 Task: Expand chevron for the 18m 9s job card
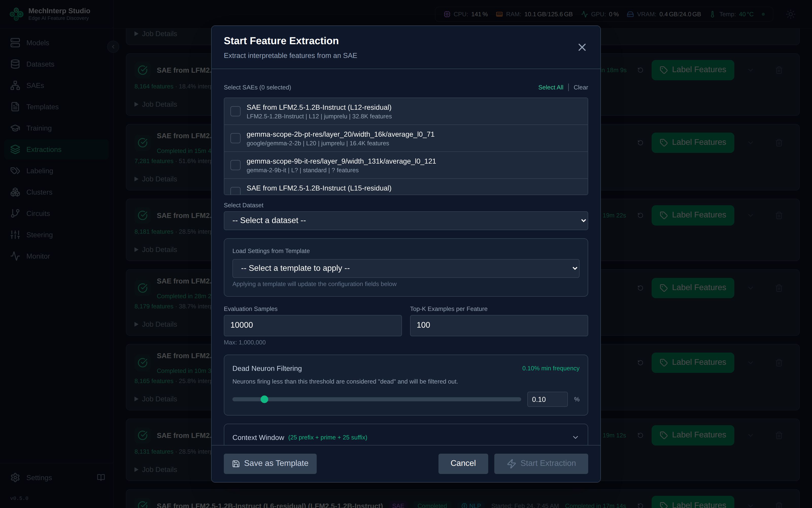coord(751,70)
